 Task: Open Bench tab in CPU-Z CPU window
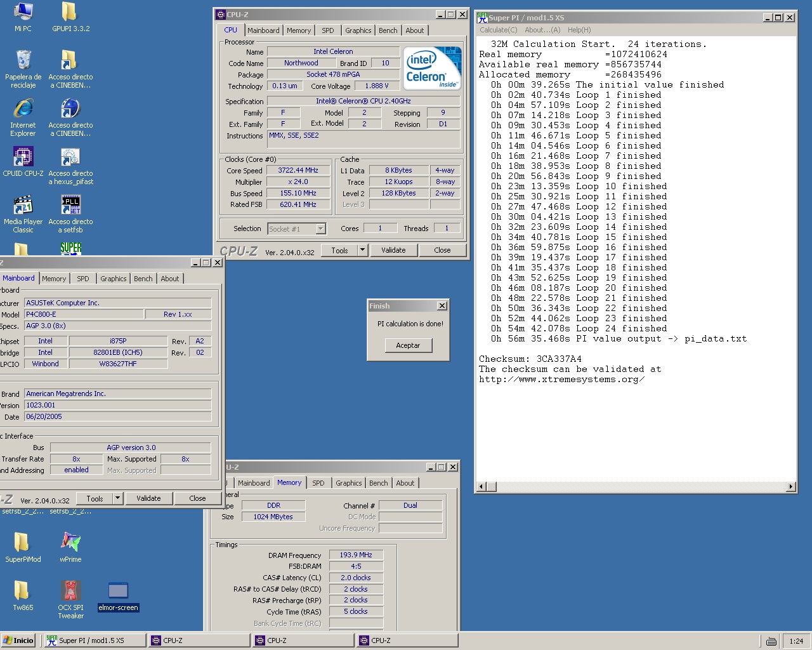point(388,30)
